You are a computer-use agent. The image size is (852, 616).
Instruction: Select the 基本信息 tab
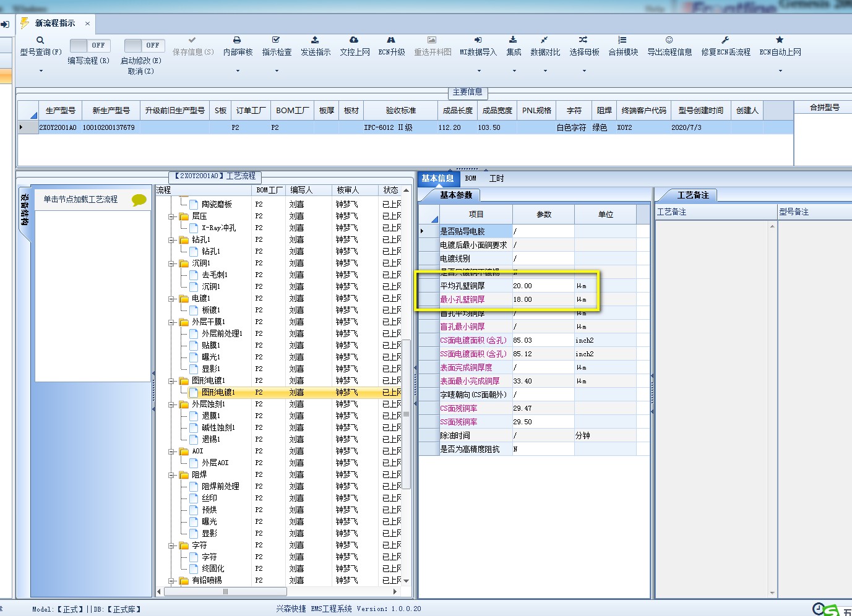tap(437, 178)
